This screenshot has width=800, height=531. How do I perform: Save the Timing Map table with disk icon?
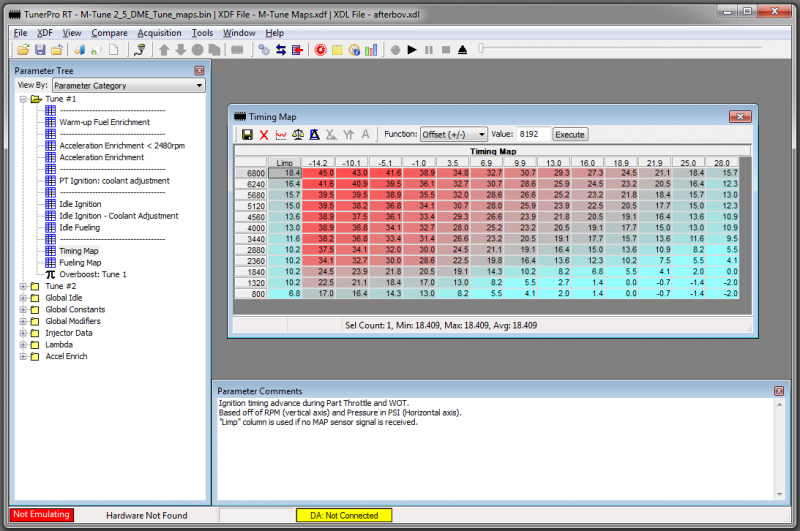pos(247,134)
